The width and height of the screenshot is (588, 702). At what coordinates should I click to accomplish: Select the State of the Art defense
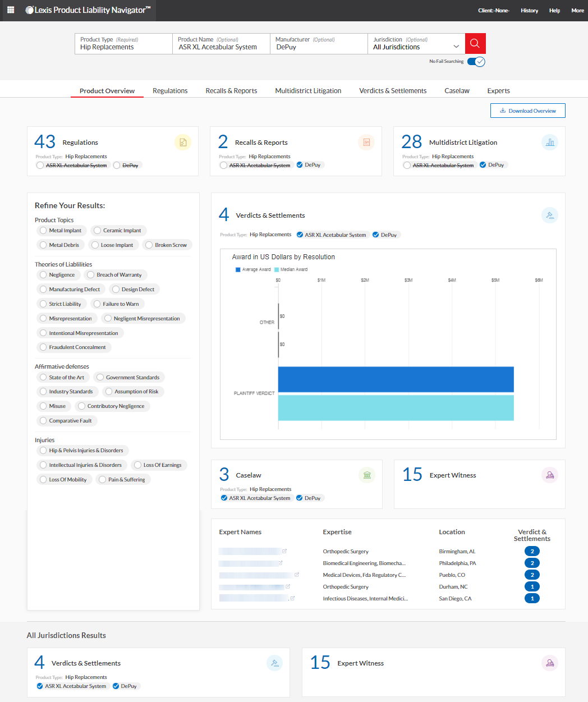point(63,378)
